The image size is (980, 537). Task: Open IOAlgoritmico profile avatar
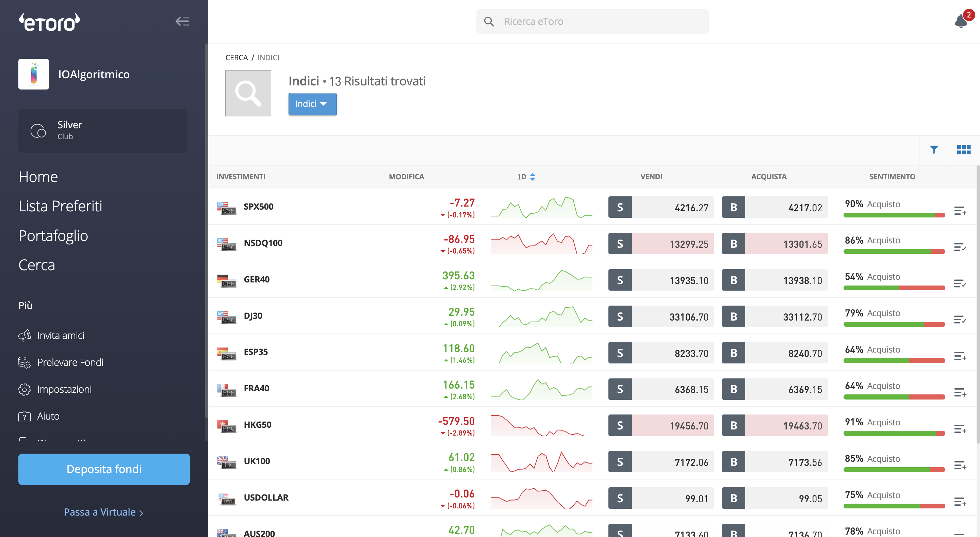[33, 74]
